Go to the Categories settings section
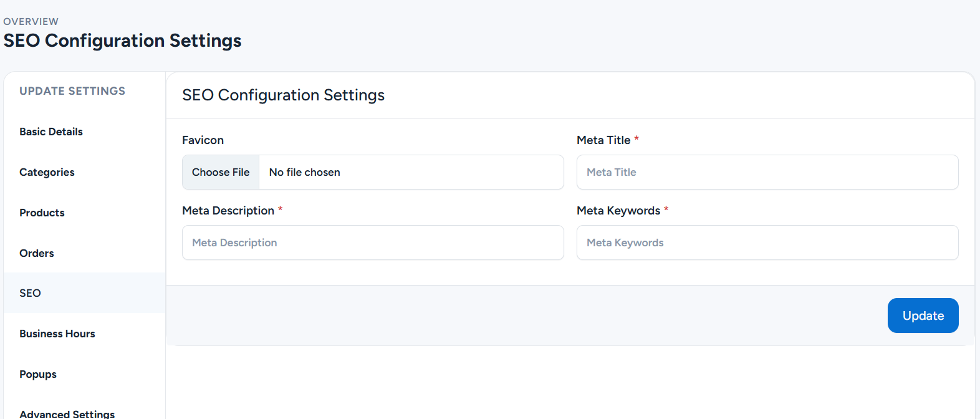This screenshot has width=980, height=419. (x=47, y=172)
